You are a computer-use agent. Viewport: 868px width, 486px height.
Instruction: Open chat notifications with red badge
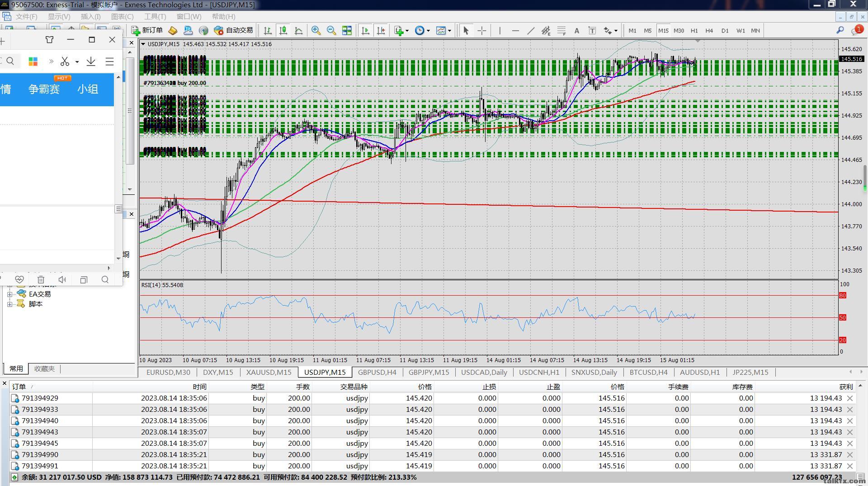(x=857, y=30)
